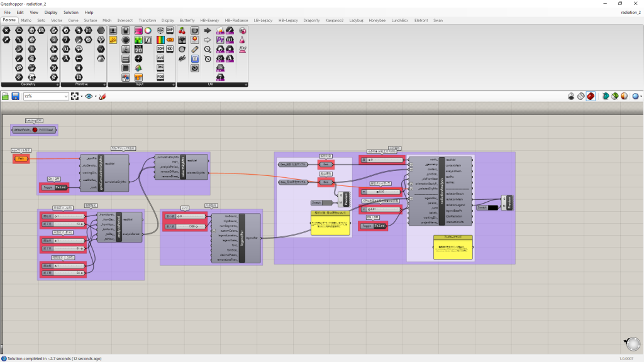The width and height of the screenshot is (644, 362).
Task: Select the Point parameter hexagon icon
Action: tap(6, 30)
